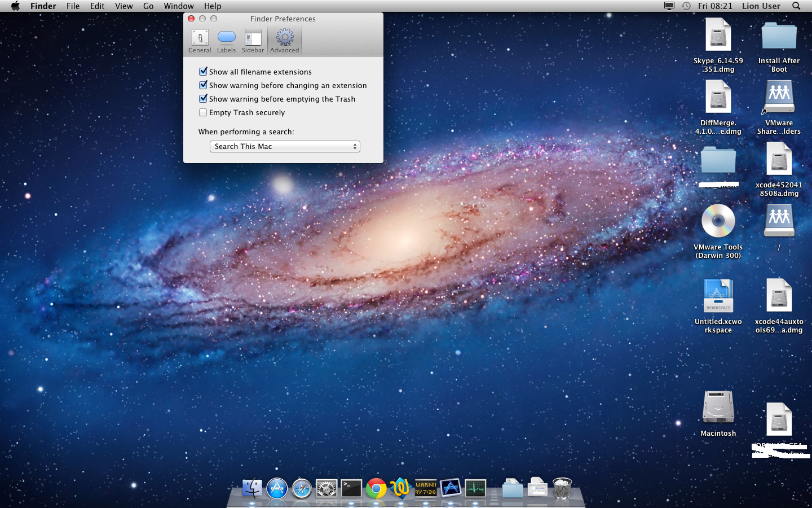Open the Apple menu

[x=15, y=6]
